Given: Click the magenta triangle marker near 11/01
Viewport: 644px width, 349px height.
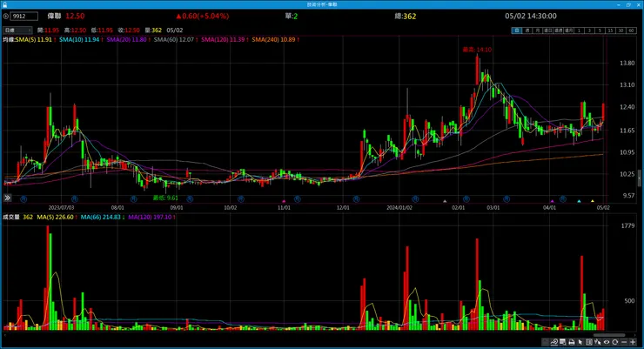Looking at the screenshot, I should [284, 201].
